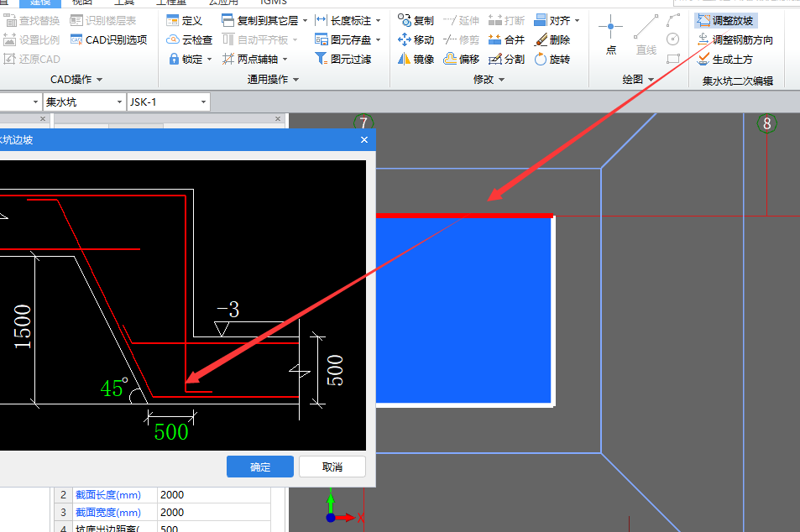
Task: Select the 集水坑二次编辑 group label
Action: pyautogui.click(x=737, y=81)
